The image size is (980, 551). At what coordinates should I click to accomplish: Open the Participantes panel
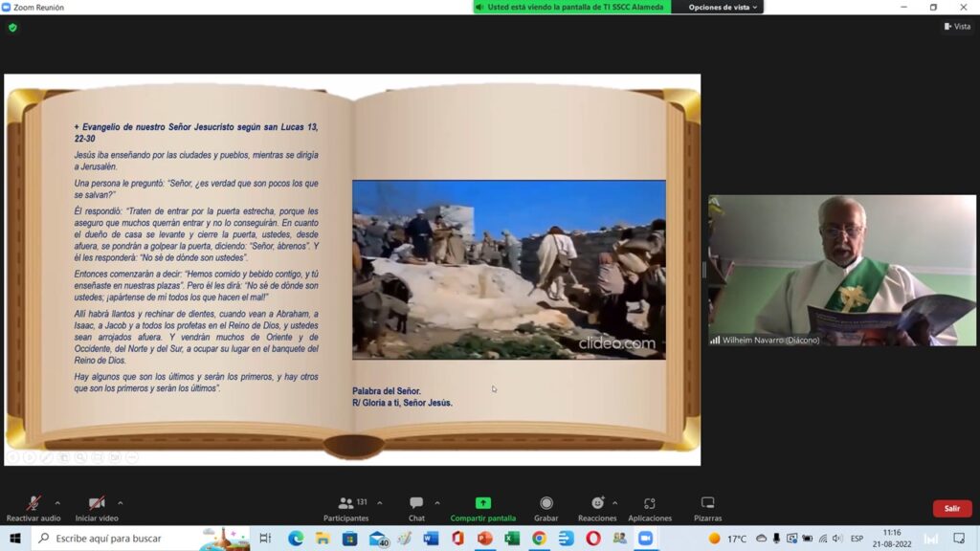coord(345,509)
